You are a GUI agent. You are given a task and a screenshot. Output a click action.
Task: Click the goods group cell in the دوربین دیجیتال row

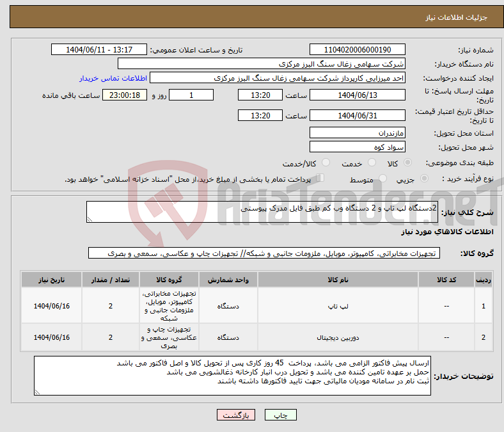coord(169,337)
